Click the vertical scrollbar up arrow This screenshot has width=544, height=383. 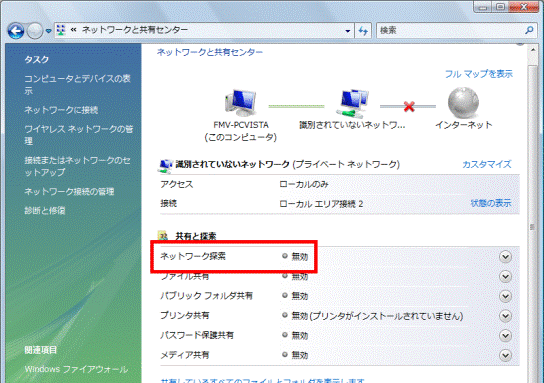(x=533, y=50)
